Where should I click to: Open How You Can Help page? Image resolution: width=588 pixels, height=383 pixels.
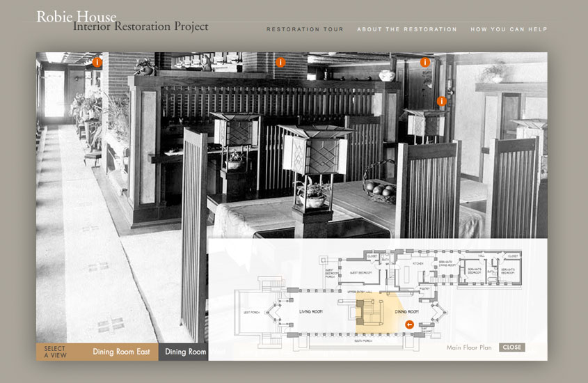click(x=509, y=29)
